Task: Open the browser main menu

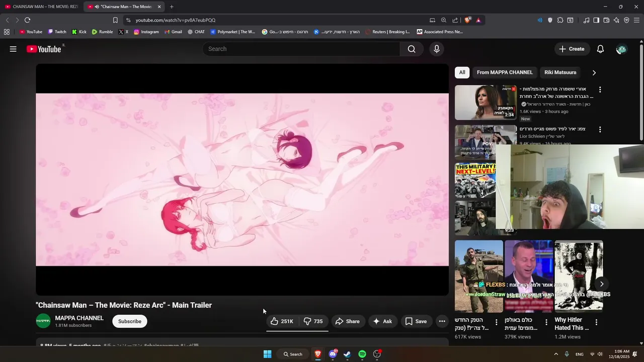Action: coord(636,20)
